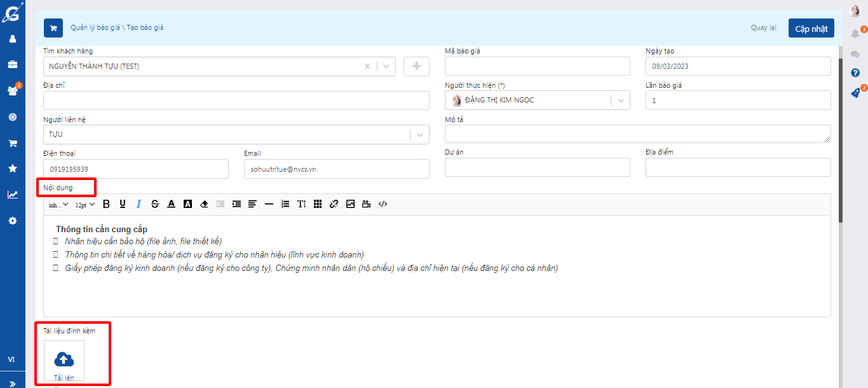Open the target sidebar icon
The height and width of the screenshot is (388, 868).
12,117
